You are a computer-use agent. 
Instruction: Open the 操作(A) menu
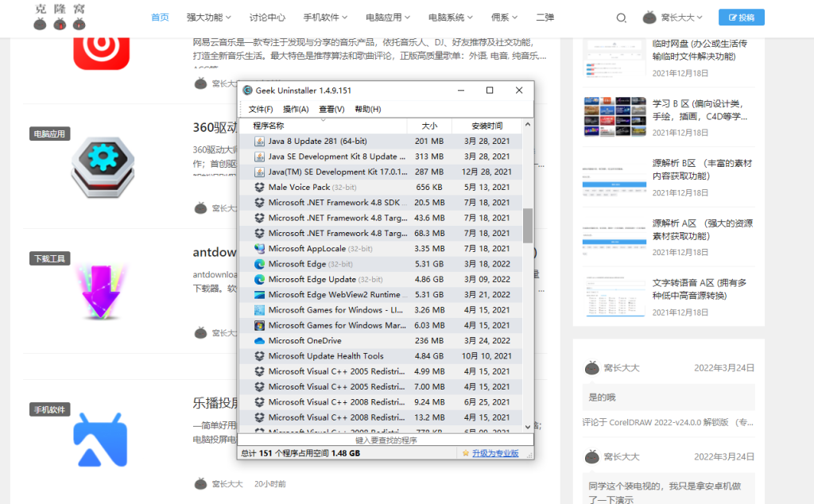296,109
